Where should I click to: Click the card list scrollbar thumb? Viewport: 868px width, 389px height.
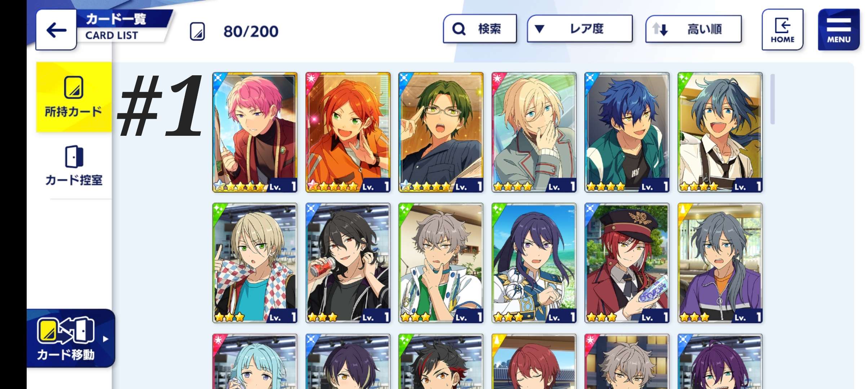coord(772,99)
